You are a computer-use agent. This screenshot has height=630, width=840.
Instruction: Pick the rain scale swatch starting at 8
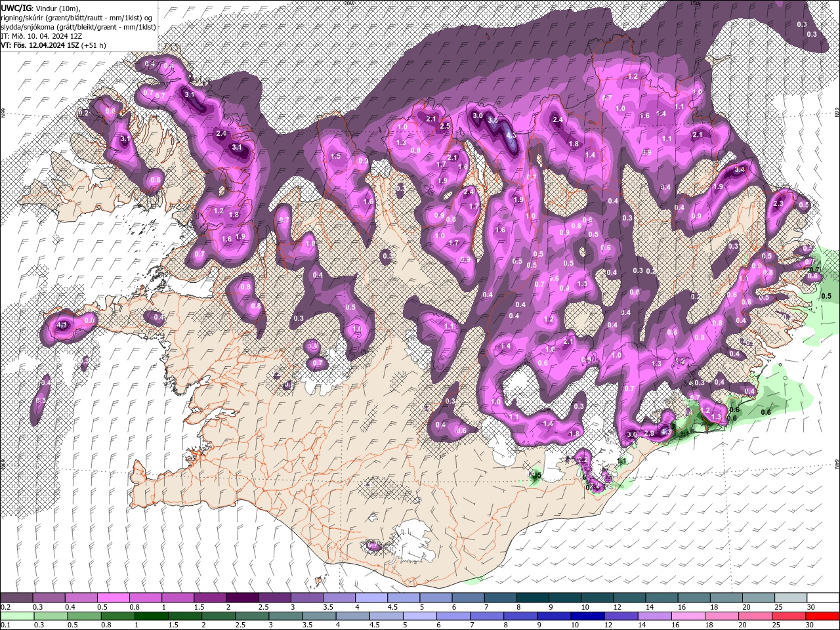pos(520,616)
